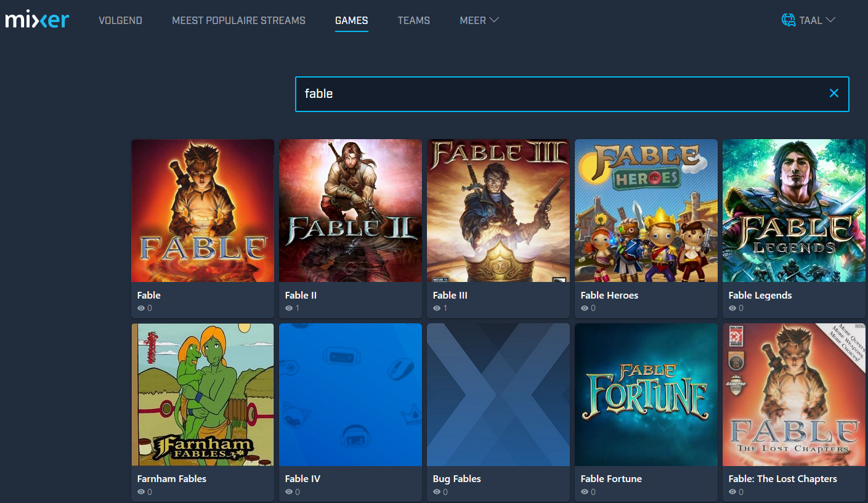Go to Meest Populaire Streams
The width and height of the screenshot is (868, 503).
238,20
